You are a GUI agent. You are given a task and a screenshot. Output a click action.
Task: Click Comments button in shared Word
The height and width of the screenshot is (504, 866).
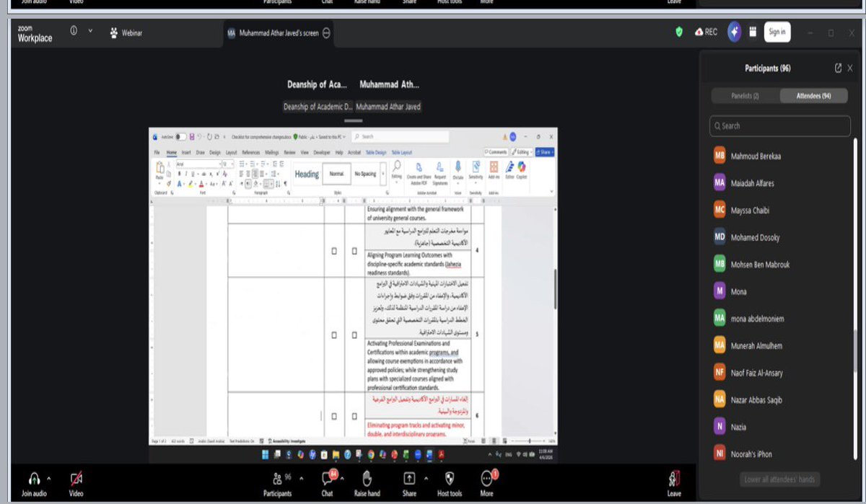[x=497, y=152]
